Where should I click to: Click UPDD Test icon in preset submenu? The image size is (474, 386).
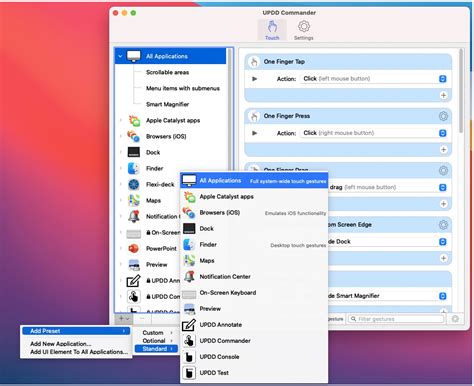tap(189, 373)
